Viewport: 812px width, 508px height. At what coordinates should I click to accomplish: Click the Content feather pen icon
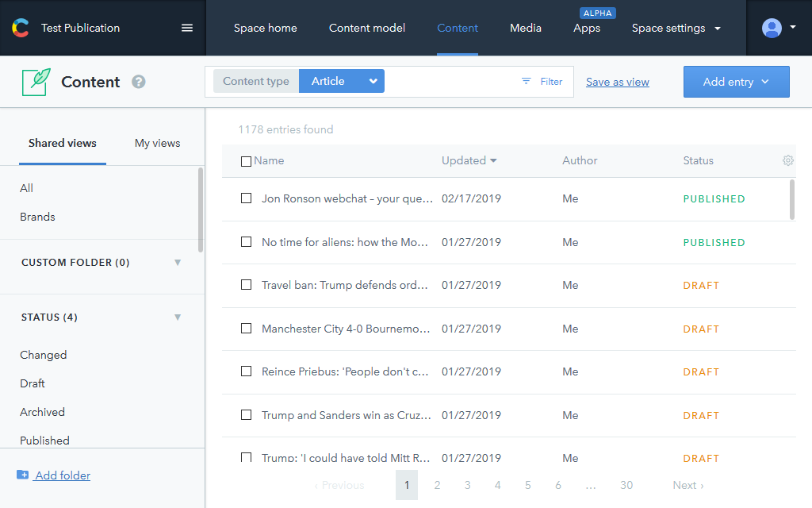pos(36,82)
